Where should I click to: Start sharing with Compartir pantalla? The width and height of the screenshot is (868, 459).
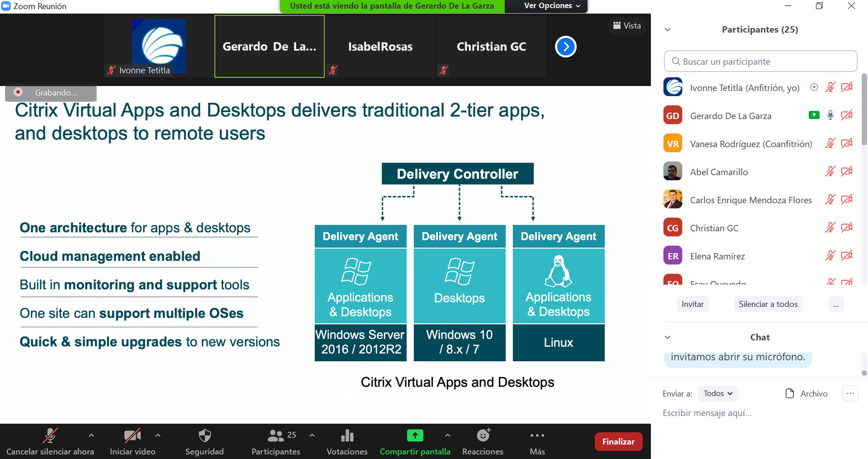pyautogui.click(x=415, y=442)
